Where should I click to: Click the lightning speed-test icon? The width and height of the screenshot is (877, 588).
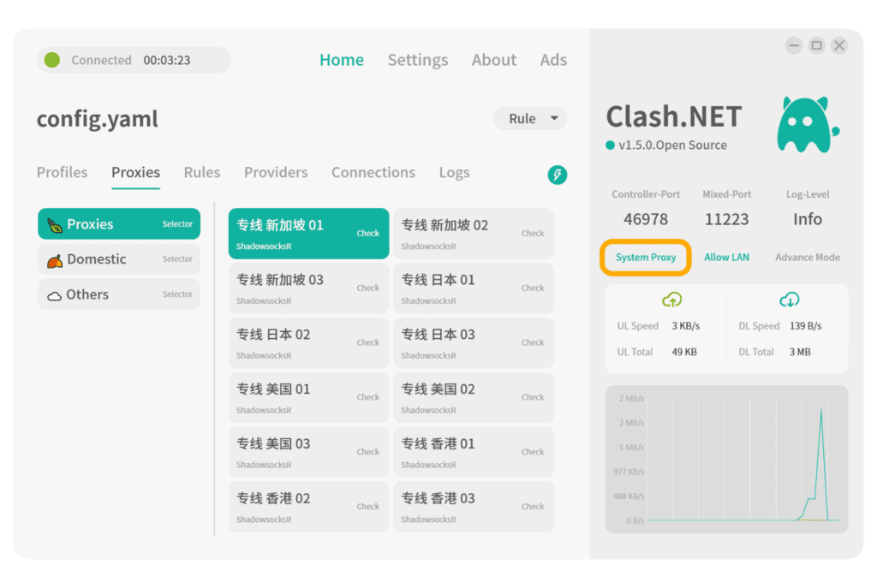pyautogui.click(x=558, y=174)
